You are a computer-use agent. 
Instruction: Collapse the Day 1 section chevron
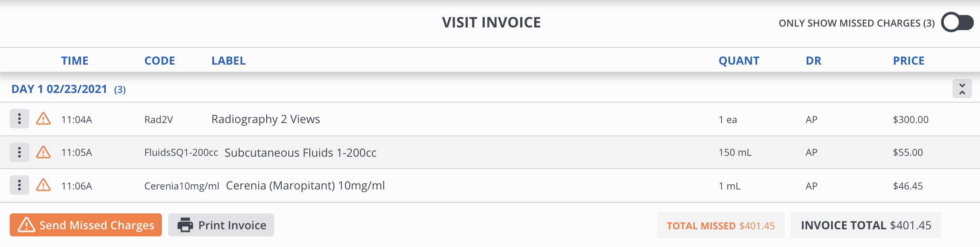point(962,89)
